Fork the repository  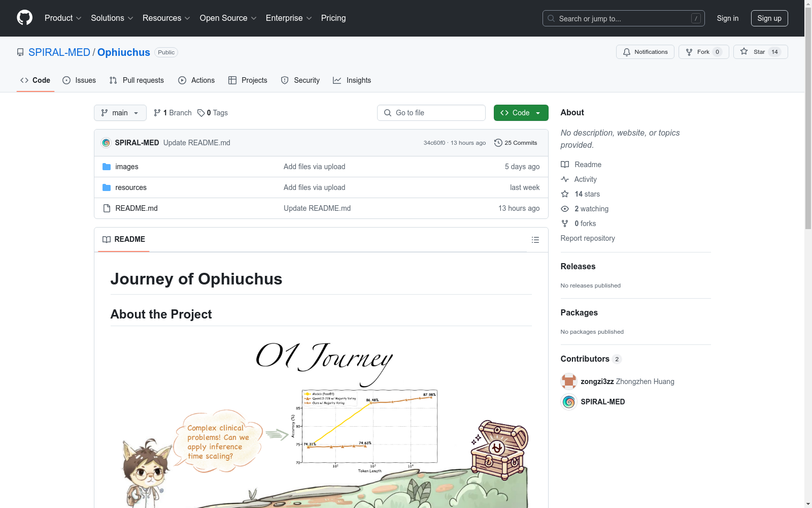point(703,52)
